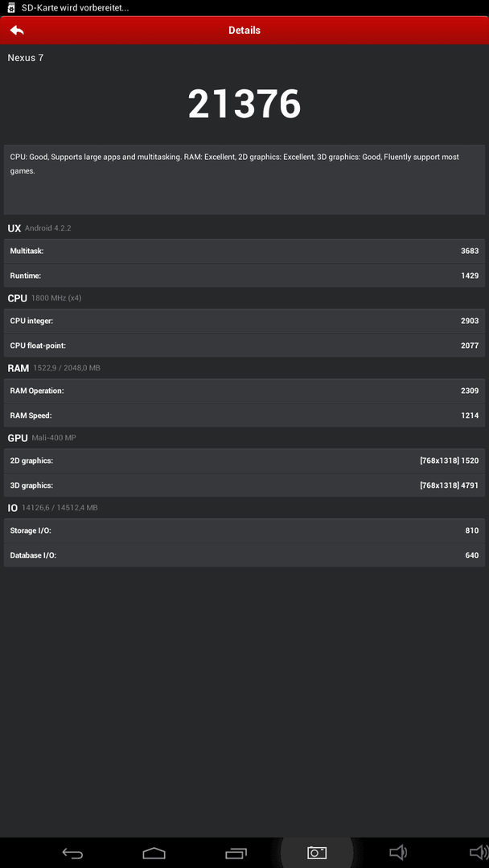Select the Database I/O row
Image resolution: width=489 pixels, height=868 pixels.
coord(244,555)
